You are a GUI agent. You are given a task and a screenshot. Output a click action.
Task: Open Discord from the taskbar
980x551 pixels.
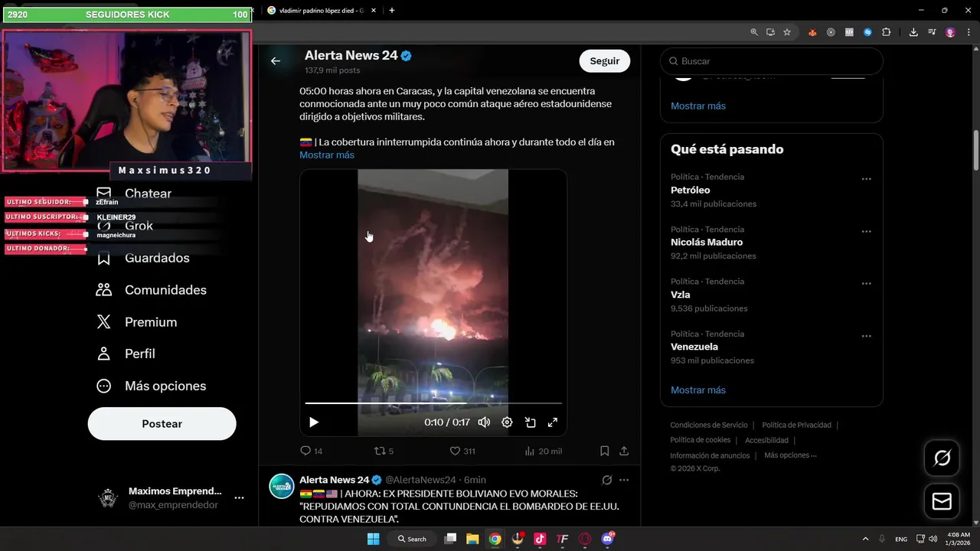click(x=608, y=539)
